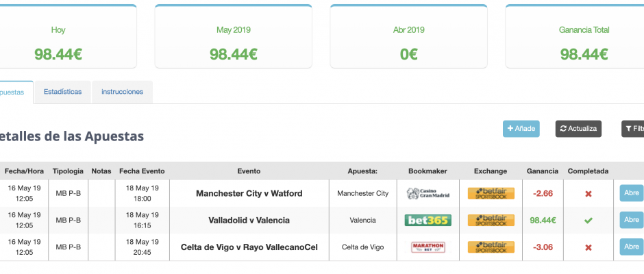Viewport: 644px width, 274px height.
Task: Sort by the Fecha Evento column header
Action: (x=142, y=171)
